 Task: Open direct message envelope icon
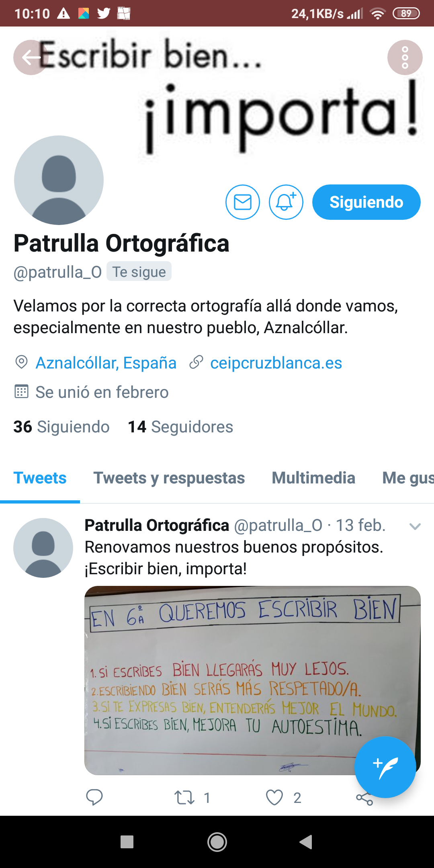tap(243, 202)
